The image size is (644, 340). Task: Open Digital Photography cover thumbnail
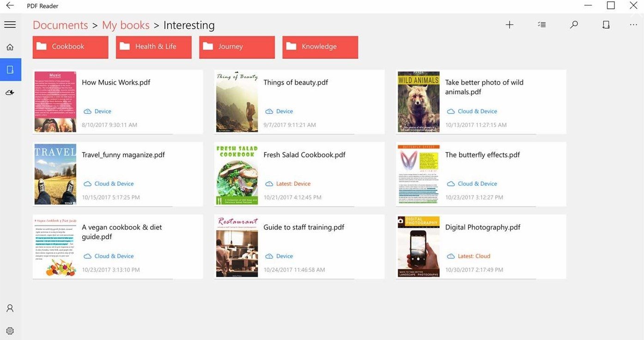pos(419,247)
